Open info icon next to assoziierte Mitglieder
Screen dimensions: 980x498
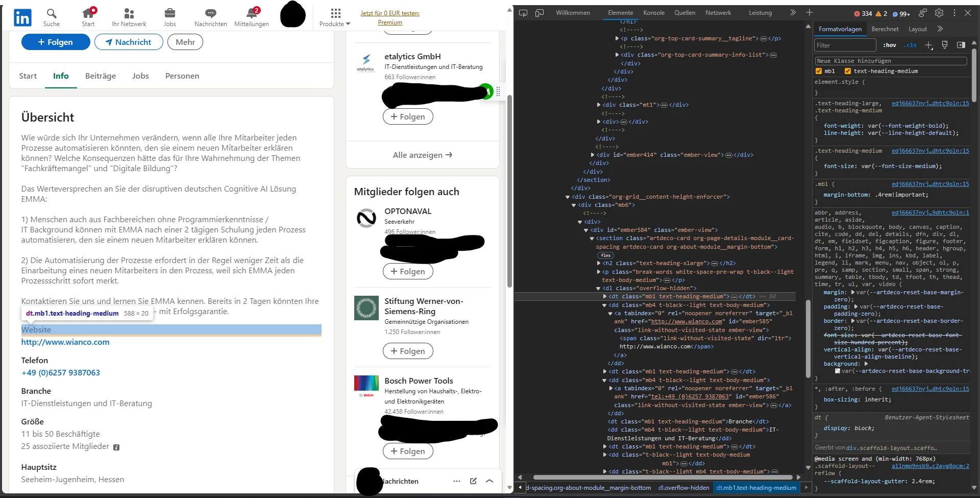116,447
